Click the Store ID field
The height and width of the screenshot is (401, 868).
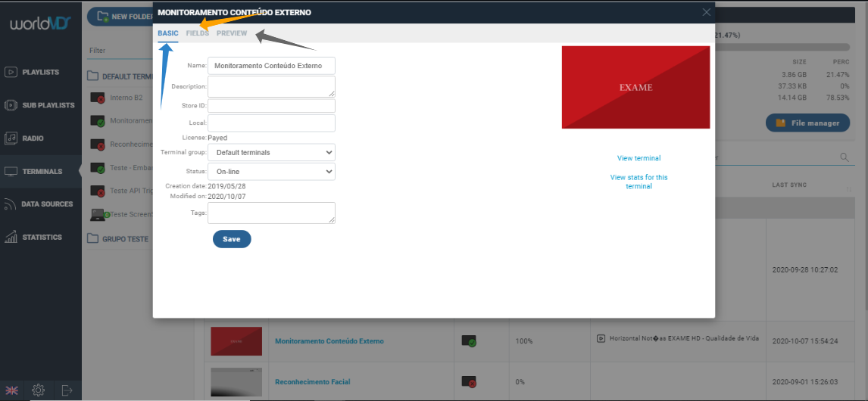click(x=271, y=106)
